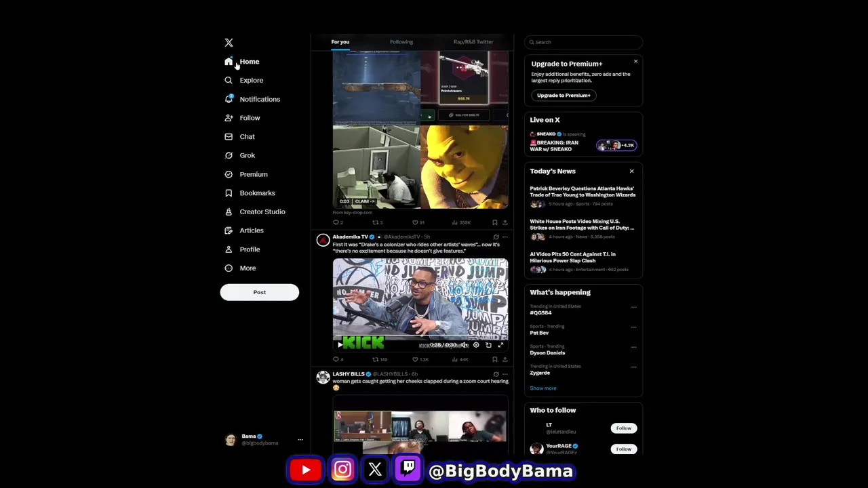This screenshot has width=868, height=488.
Task: Open Akademiks TV profile avatar
Action: [323, 240]
